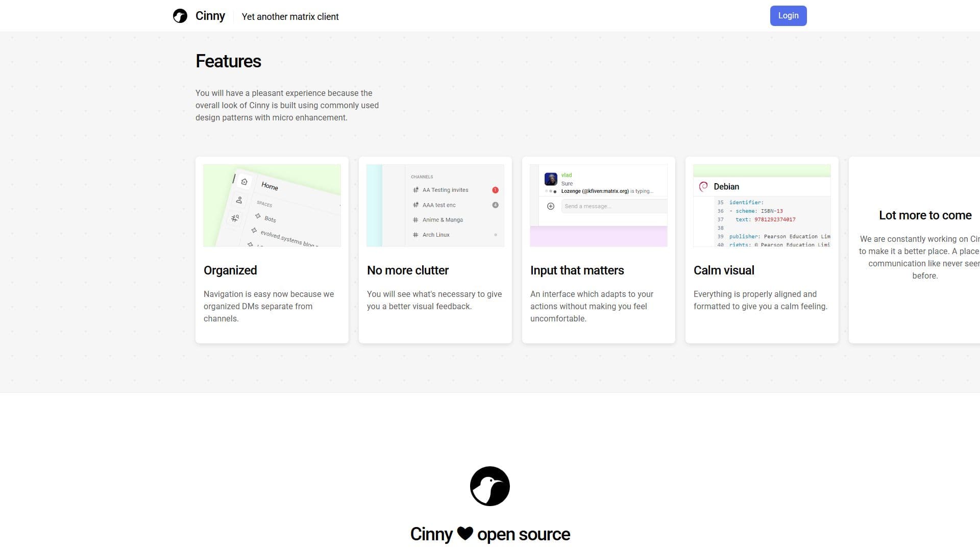This screenshot has width=980, height=551.
Task: Click the 'AA Testing invites' channel row
Action: click(x=455, y=190)
